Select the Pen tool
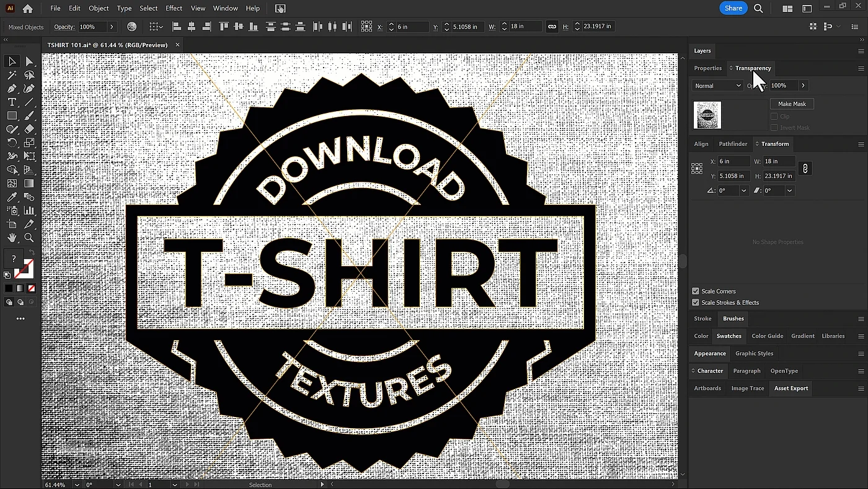 click(12, 89)
